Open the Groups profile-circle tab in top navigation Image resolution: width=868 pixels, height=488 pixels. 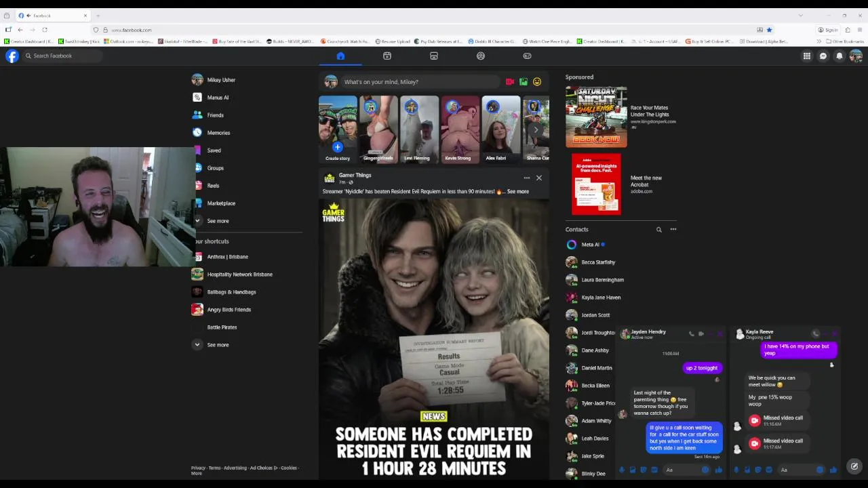481,56
